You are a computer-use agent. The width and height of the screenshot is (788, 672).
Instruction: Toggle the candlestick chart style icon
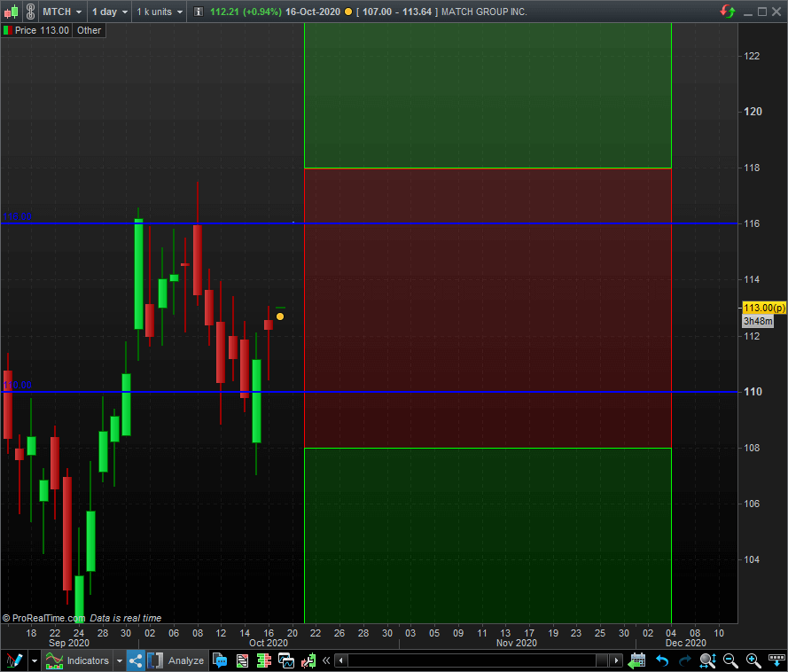[x=11, y=12]
